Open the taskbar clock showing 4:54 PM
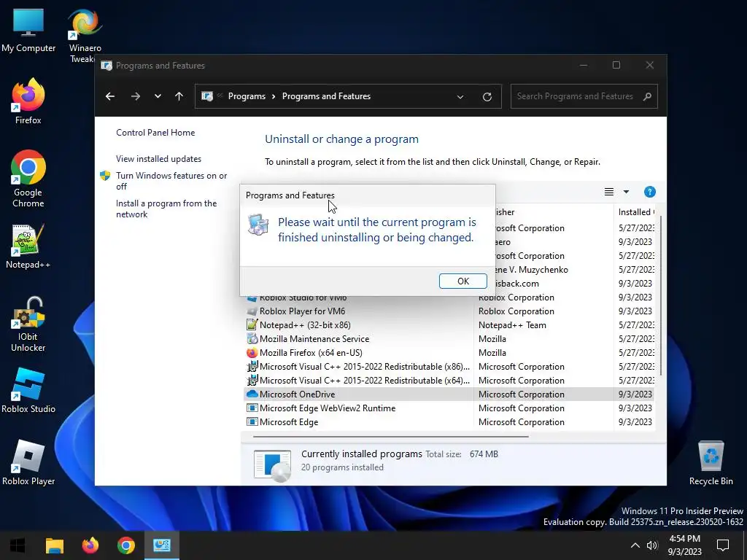 684,545
